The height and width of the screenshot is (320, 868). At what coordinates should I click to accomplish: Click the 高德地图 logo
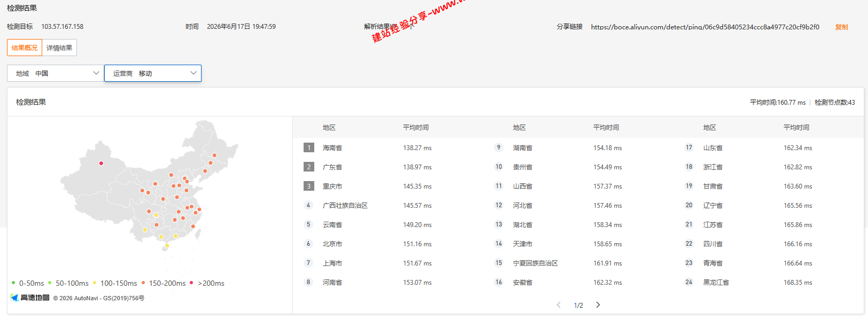click(30, 298)
